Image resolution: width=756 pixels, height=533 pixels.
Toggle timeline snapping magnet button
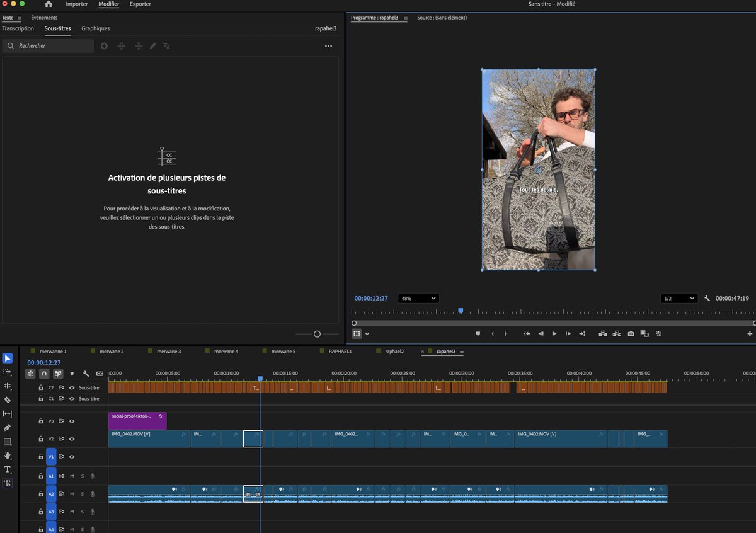[44, 374]
